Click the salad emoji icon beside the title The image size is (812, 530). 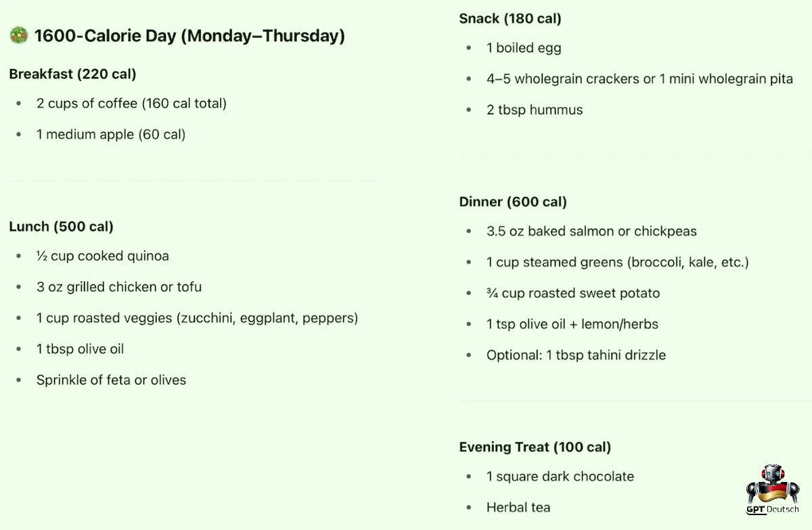tap(18, 36)
